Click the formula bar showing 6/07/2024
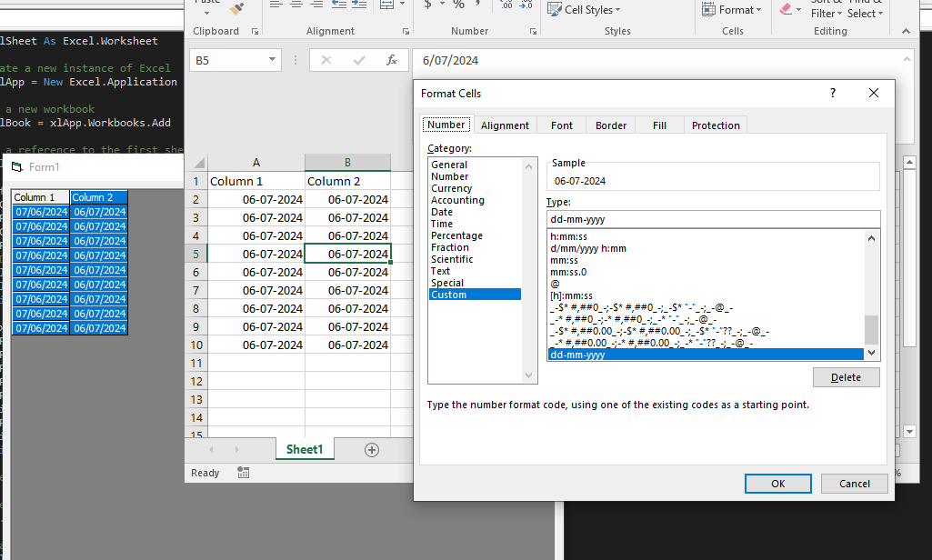Image resolution: width=932 pixels, height=560 pixels. [x=654, y=60]
